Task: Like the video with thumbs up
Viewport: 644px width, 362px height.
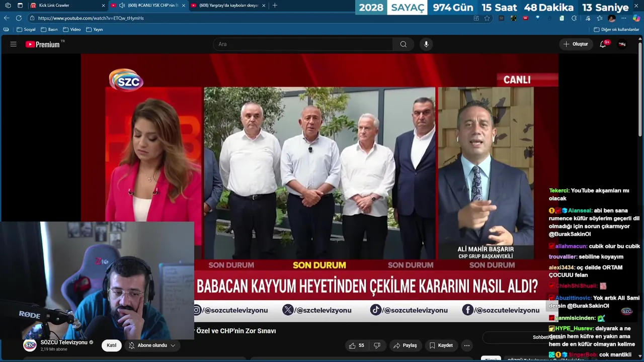Action: 357,345
